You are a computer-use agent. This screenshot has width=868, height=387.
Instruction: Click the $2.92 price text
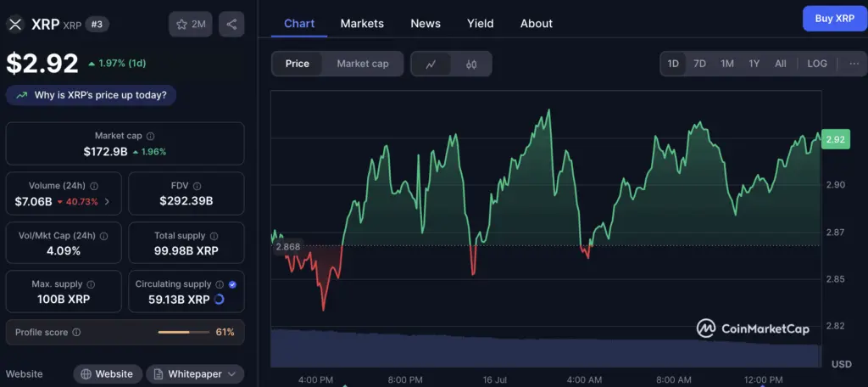point(42,64)
